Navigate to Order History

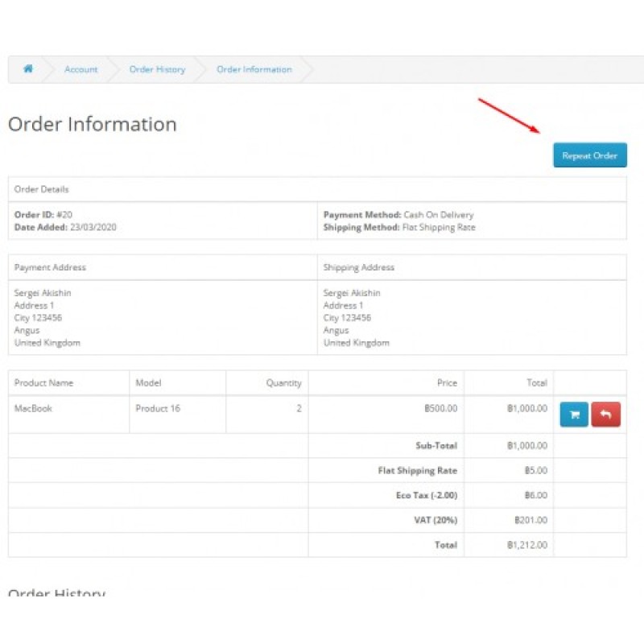pos(156,70)
